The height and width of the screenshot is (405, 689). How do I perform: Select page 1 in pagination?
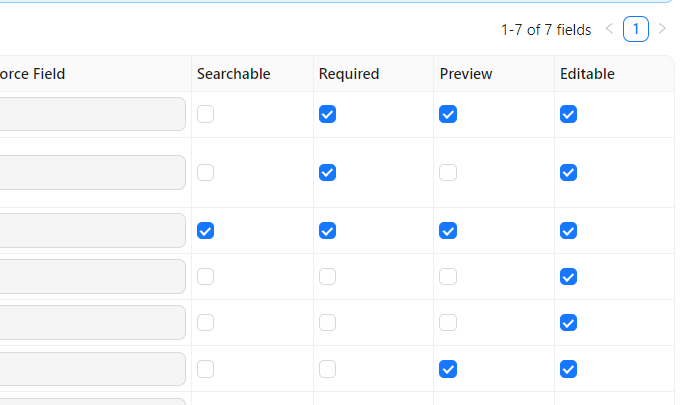click(x=636, y=29)
